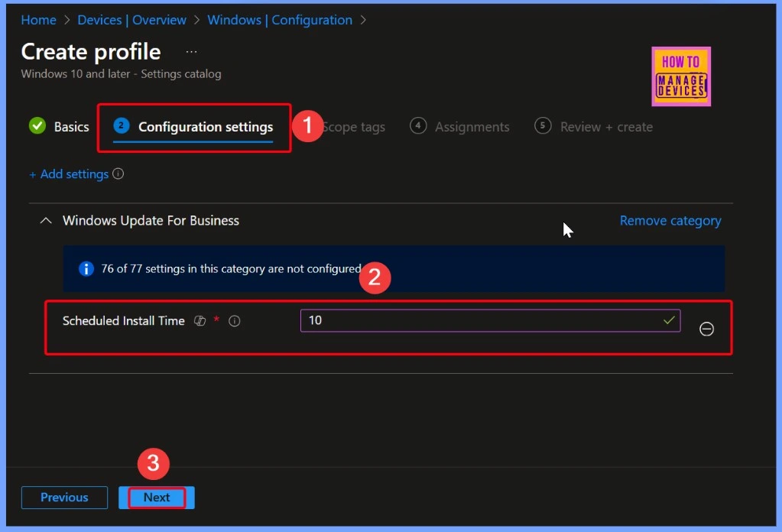The height and width of the screenshot is (532, 782).
Task: Open the ellipsis menu beside Create profile
Action: [x=192, y=52]
